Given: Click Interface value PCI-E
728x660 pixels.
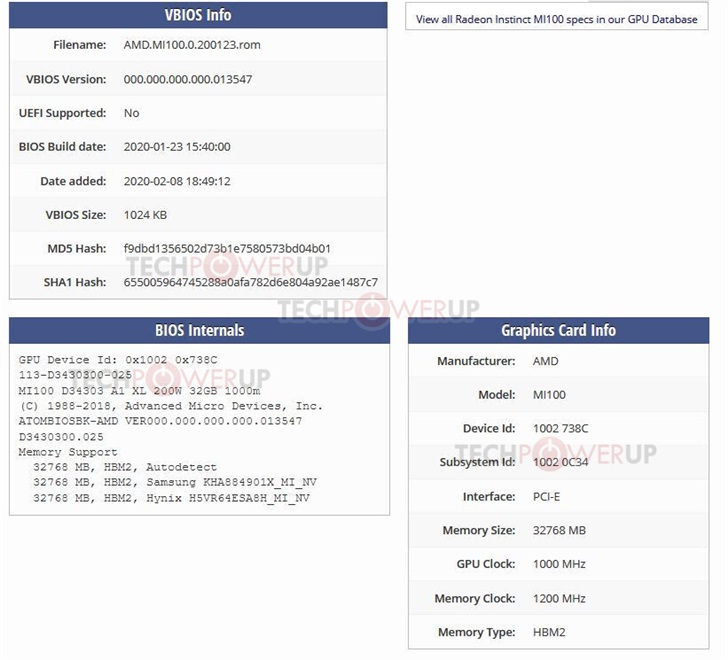Looking at the screenshot, I should pos(546,497).
